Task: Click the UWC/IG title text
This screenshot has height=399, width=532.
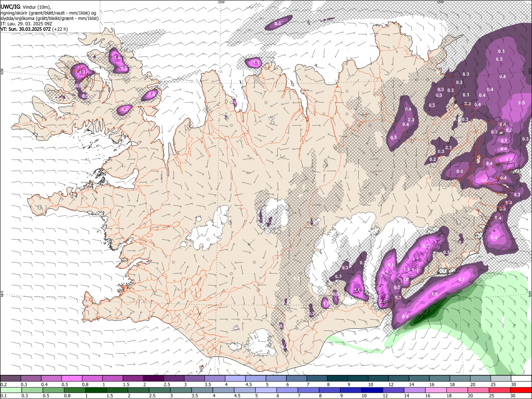Action: 10,7
